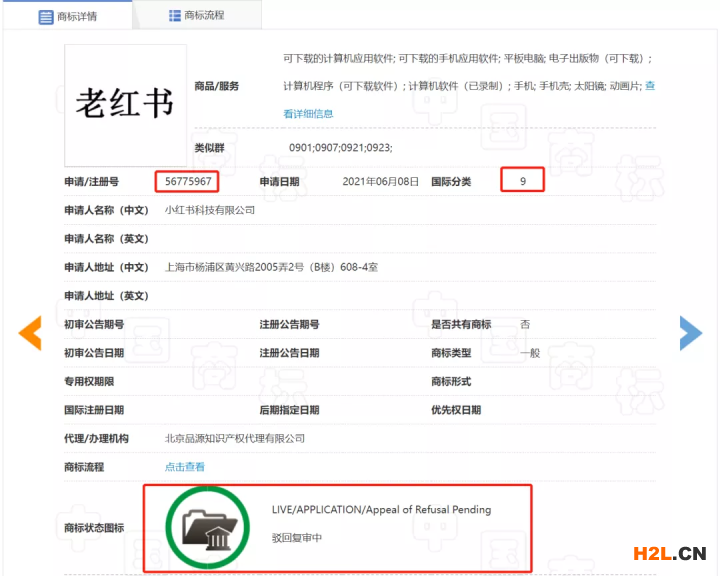Image resolution: width=720 pixels, height=576 pixels.
Task: Click the 老红书 trademark image
Action: [125, 105]
